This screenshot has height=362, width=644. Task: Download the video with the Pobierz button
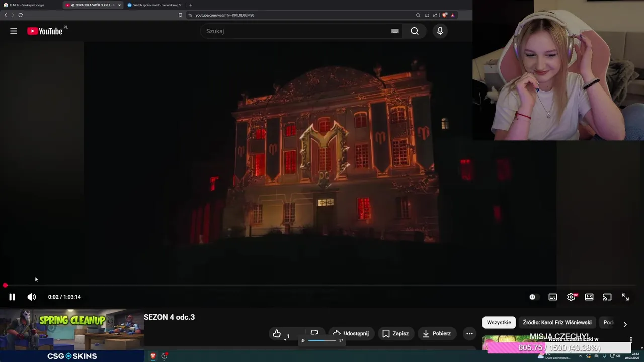pos(437,333)
